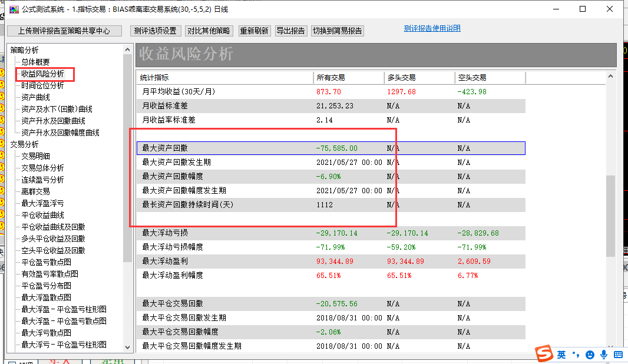This screenshot has width=628, height=364.
Task: Click the Sogou punctuation mode icon
Action: tap(576, 355)
